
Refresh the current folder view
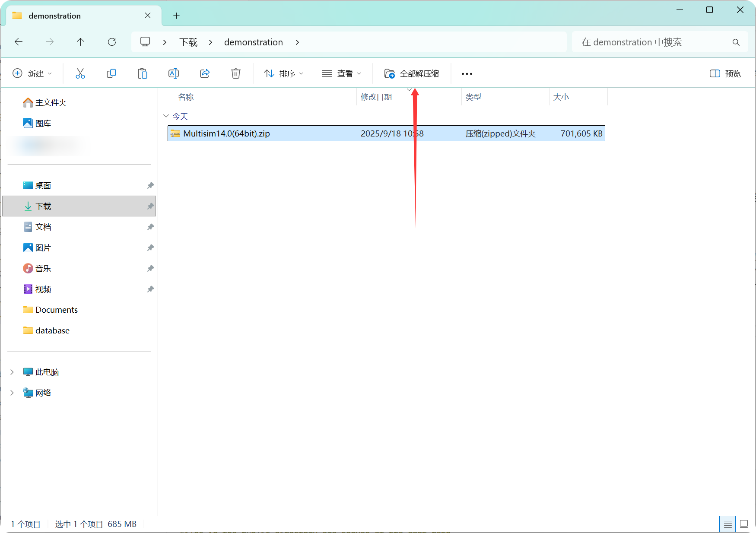click(x=112, y=42)
